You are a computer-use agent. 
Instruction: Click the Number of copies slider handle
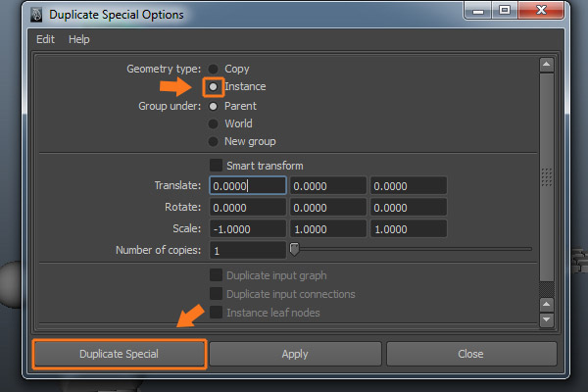[293, 249]
